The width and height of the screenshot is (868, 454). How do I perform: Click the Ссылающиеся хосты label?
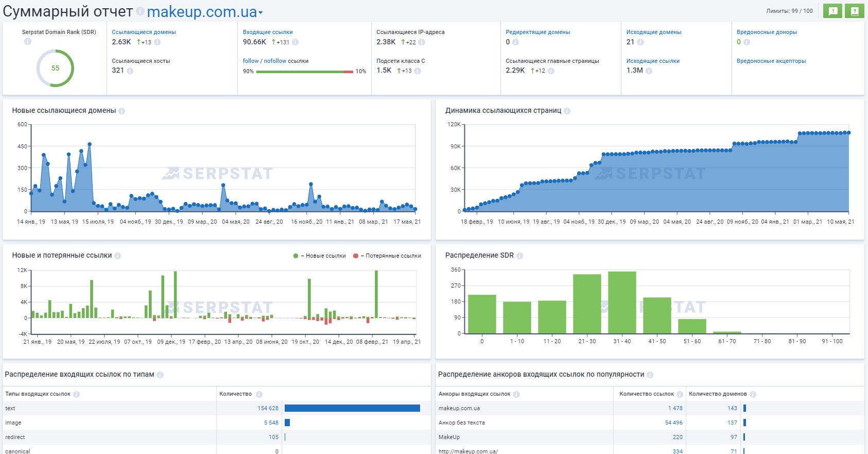point(141,61)
